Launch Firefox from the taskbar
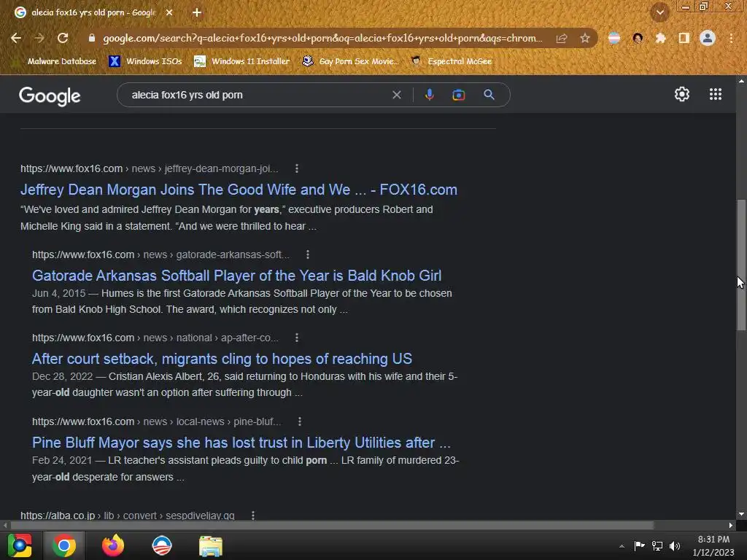 pos(113,545)
